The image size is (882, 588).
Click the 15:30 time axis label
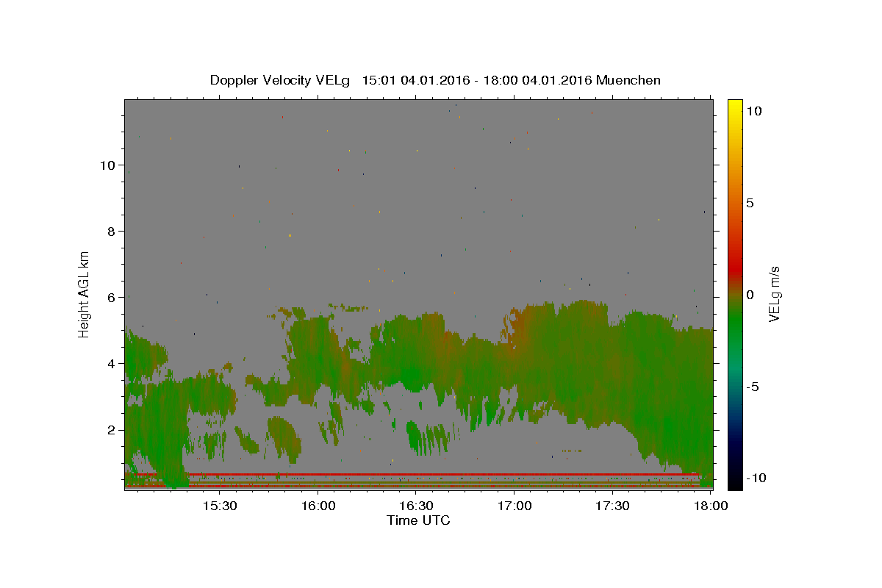click(219, 507)
